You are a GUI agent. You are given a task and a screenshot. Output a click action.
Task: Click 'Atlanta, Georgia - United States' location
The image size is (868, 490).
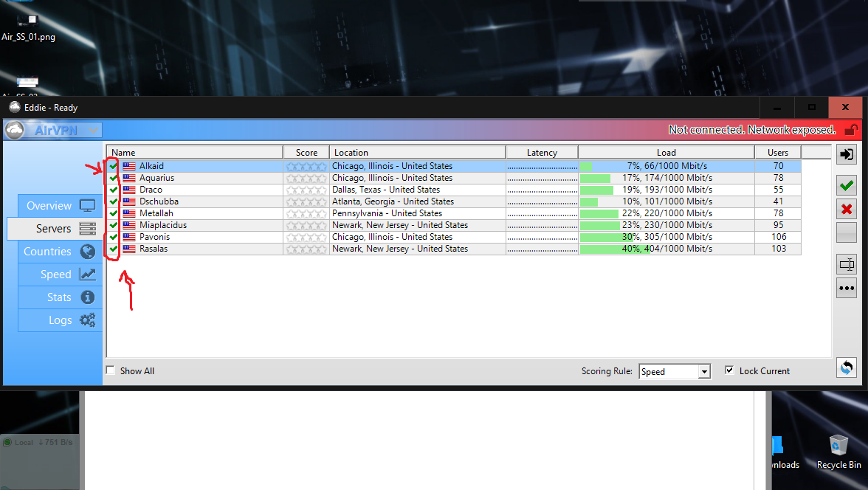(393, 201)
